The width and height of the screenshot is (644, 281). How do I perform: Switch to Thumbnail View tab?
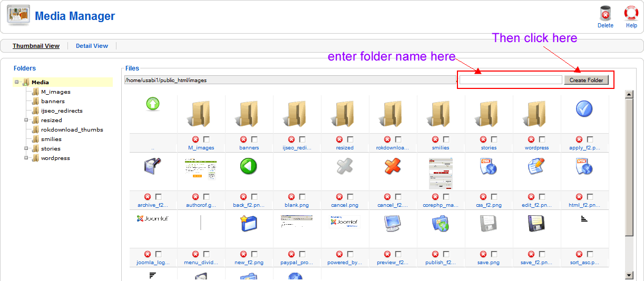pyautogui.click(x=36, y=46)
